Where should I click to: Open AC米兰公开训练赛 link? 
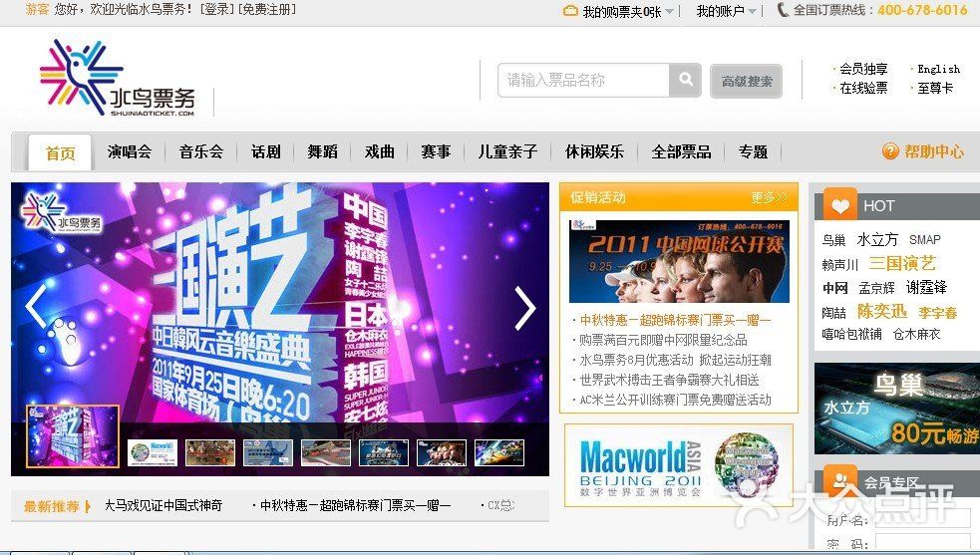pyautogui.click(x=675, y=400)
